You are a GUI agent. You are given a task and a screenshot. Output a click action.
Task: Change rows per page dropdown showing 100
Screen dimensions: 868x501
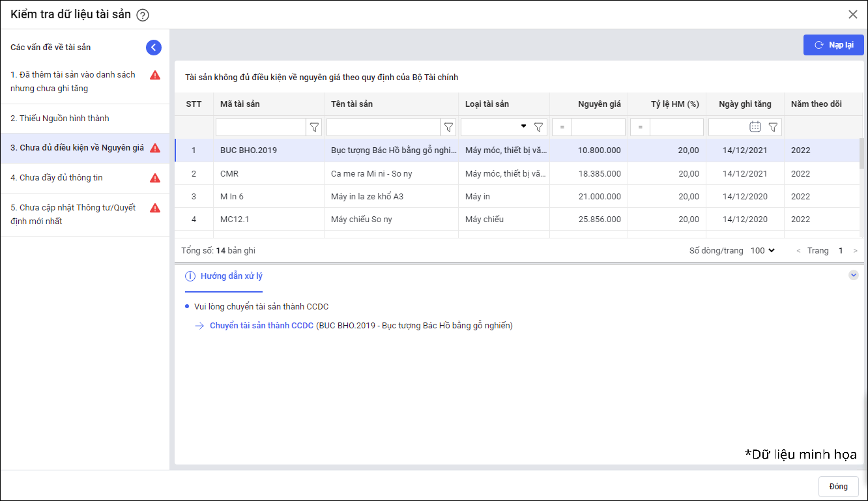click(762, 251)
